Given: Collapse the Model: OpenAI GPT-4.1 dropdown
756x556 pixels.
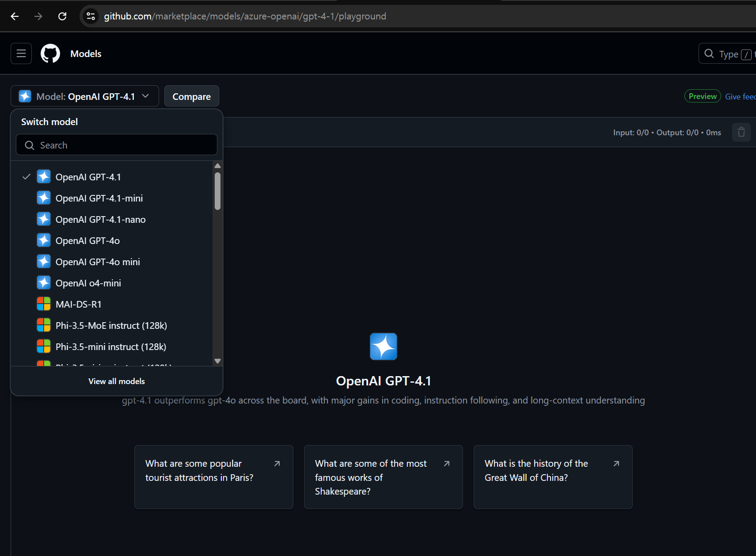Looking at the screenshot, I should [x=85, y=96].
